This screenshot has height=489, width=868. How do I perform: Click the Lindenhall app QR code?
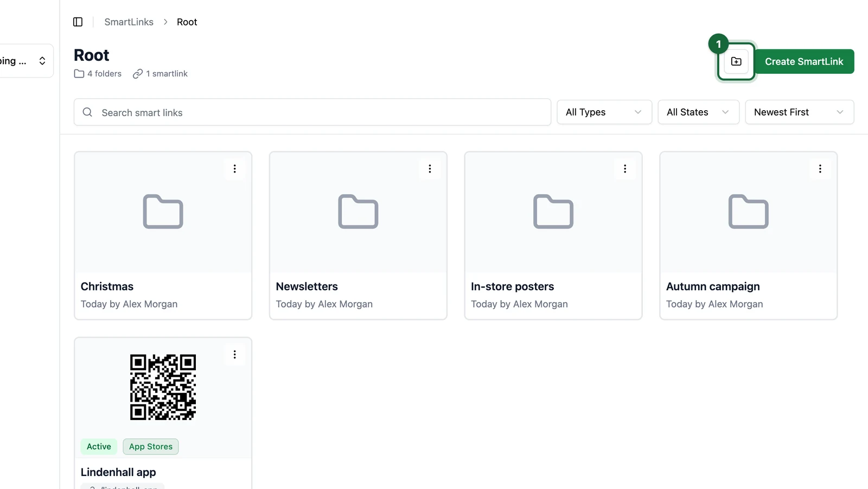[163, 387]
